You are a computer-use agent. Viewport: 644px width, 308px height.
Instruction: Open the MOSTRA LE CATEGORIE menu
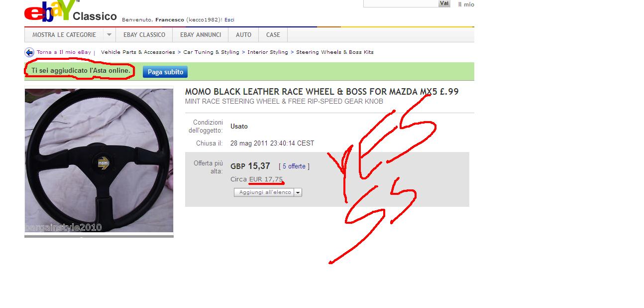point(64,35)
